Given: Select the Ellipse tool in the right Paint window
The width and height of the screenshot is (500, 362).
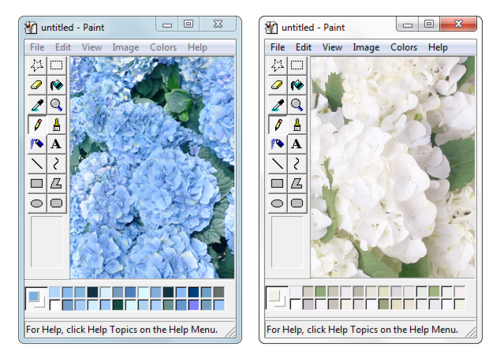Looking at the screenshot, I should click(x=277, y=203).
